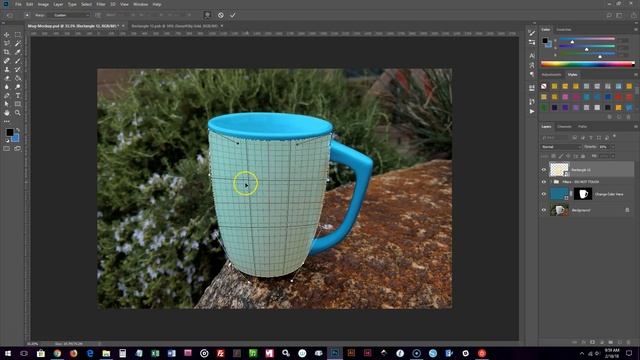This screenshot has height=360, width=640.
Task: Switch to the Swatches tab
Action: click(564, 29)
